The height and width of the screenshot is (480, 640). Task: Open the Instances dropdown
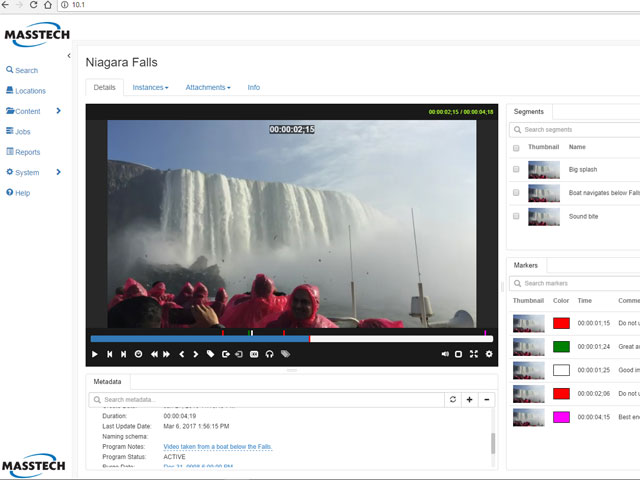click(x=150, y=87)
